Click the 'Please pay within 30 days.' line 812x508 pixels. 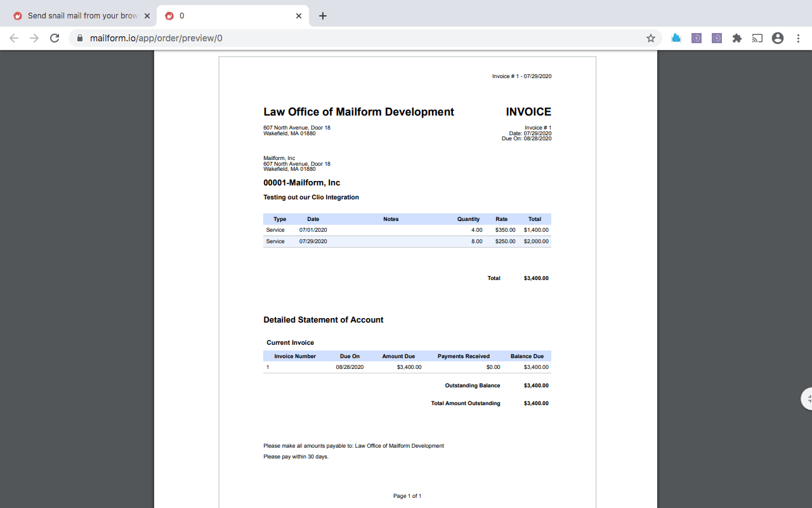296,457
